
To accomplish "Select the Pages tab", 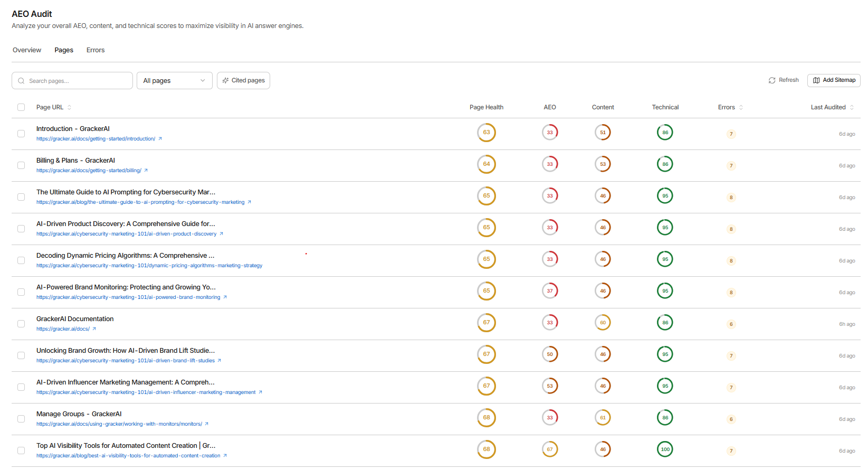I will 64,50.
